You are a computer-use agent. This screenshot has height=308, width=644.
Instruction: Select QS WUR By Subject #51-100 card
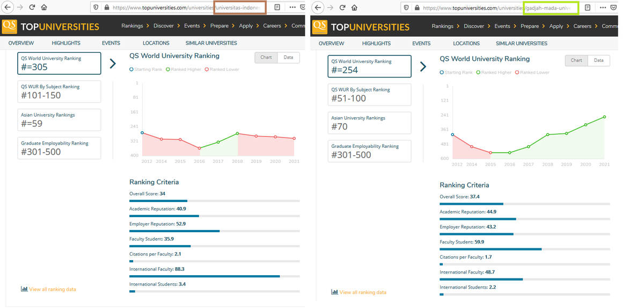369,95
